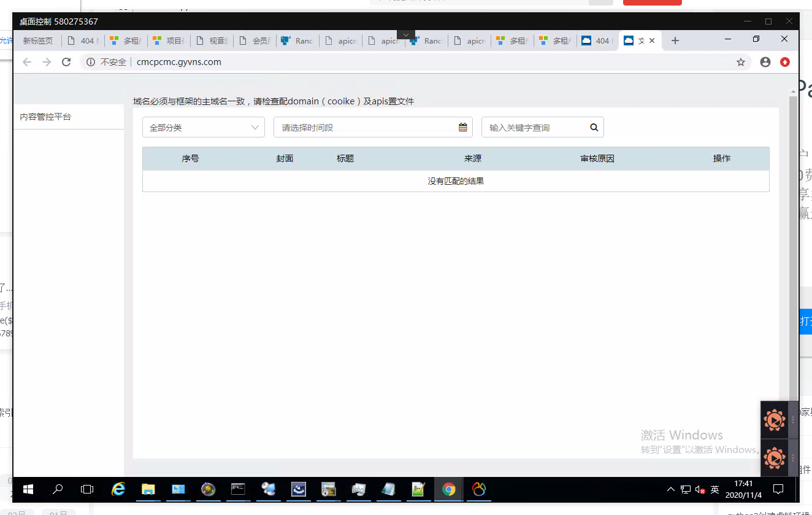Click the red update arrow icon in Chrome

(x=784, y=62)
